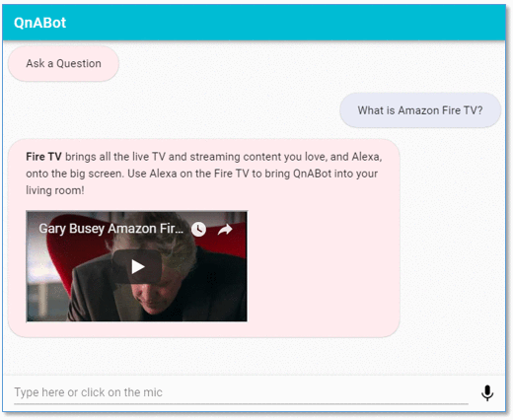The image size is (513, 420).
Task: Click the embedded video thumbnail image
Action: click(x=137, y=266)
